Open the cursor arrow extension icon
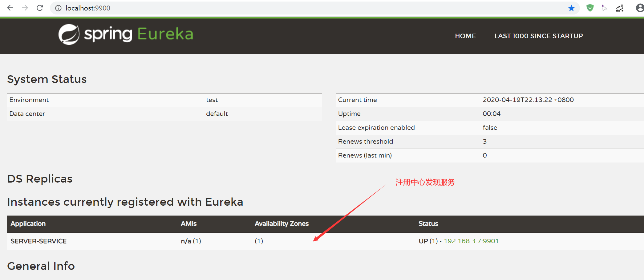Image resolution: width=644 pixels, height=280 pixels. pyautogui.click(x=605, y=8)
